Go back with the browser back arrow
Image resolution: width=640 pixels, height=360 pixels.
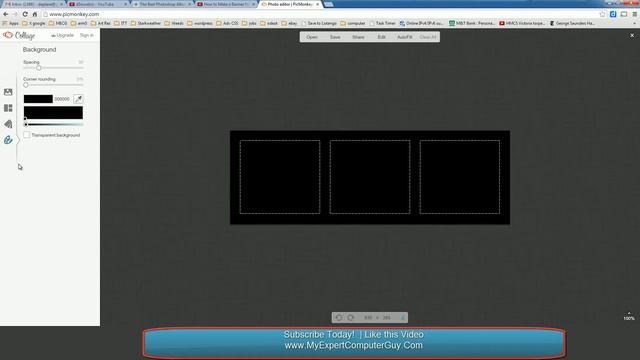(x=6, y=14)
